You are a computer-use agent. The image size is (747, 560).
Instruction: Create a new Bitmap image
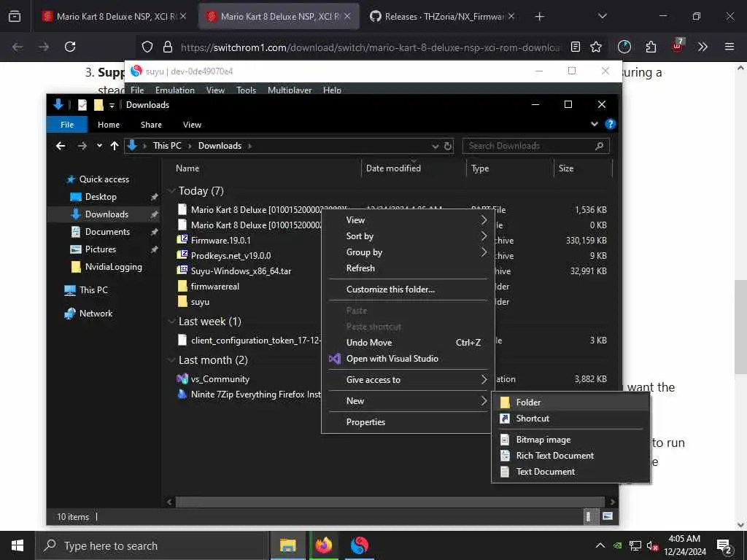pos(570,440)
